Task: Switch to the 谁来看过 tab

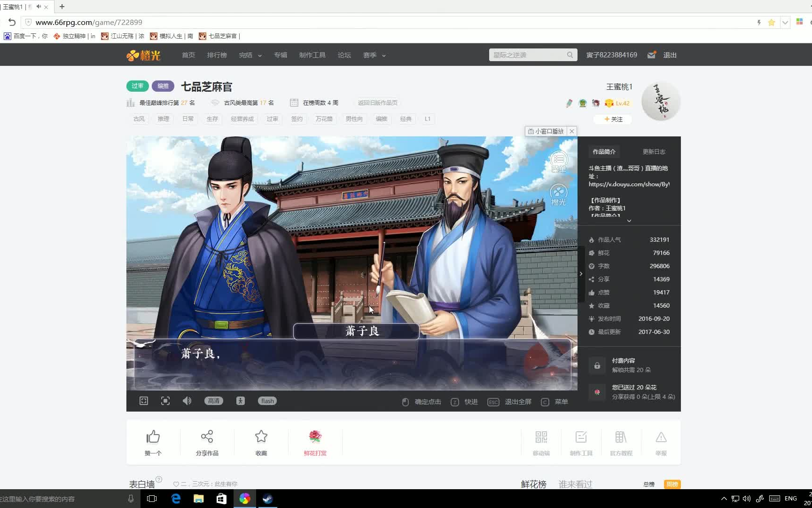Action: 576,484
